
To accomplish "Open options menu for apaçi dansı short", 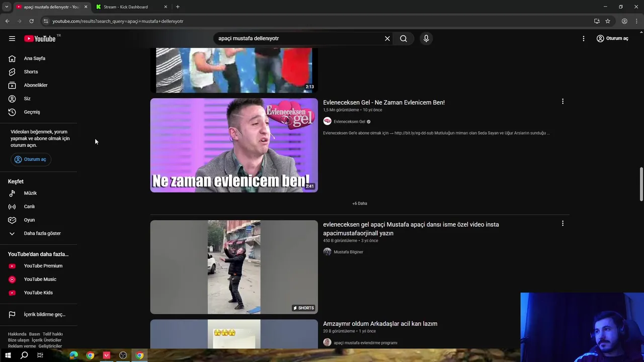I will (x=562, y=224).
